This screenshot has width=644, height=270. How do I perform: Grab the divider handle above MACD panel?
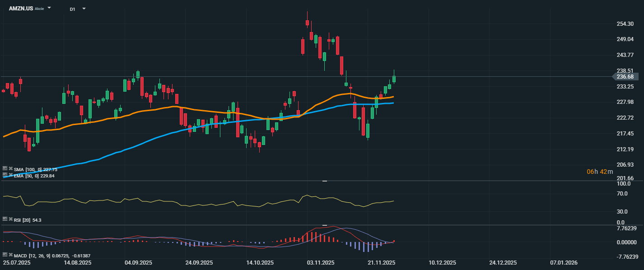[324, 225]
